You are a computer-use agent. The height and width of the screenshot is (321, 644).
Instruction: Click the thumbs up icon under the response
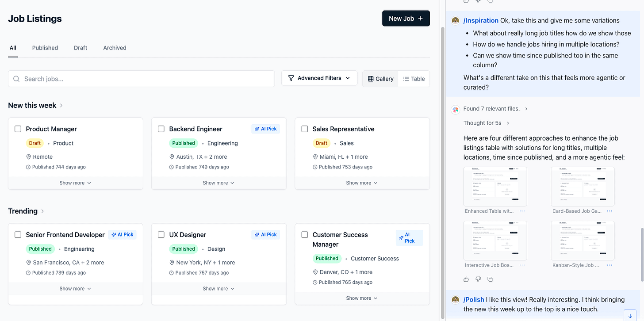click(x=466, y=279)
